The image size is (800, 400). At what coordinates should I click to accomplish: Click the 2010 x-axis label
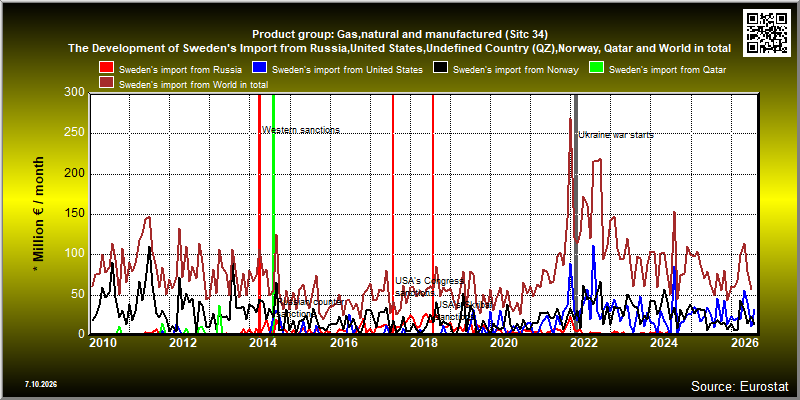pyautogui.click(x=103, y=342)
